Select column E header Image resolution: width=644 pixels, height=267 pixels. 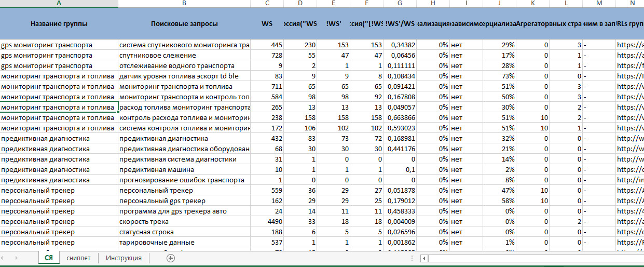(x=334, y=4)
